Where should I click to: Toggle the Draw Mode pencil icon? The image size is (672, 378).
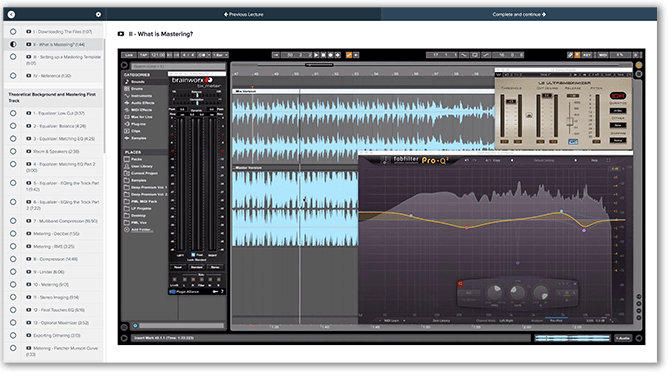pyautogui.click(x=570, y=55)
